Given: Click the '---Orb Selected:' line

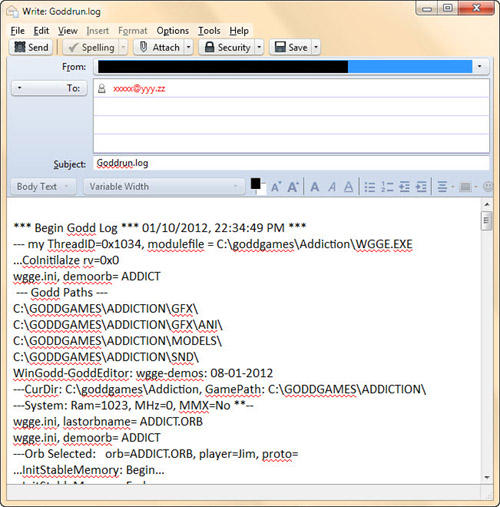Looking at the screenshot, I should pos(156,454).
